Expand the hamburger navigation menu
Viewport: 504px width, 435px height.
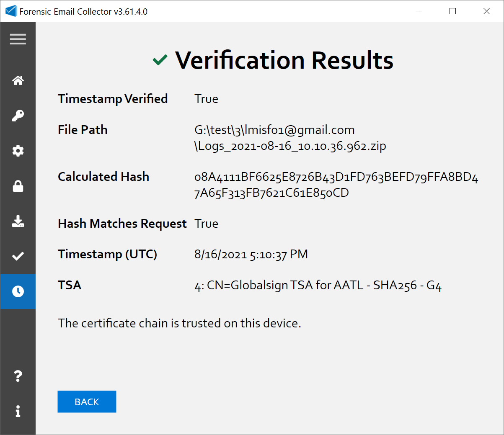click(18, 39)
